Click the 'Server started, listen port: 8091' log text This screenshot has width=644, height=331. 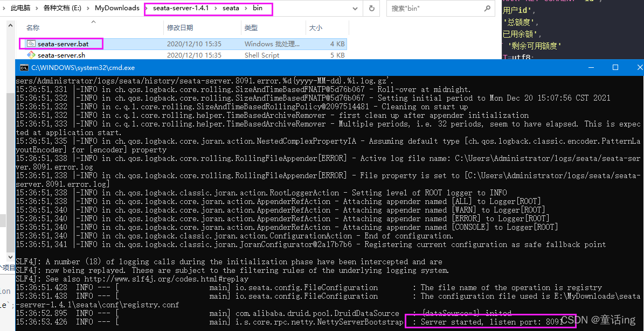coord(491,322)
